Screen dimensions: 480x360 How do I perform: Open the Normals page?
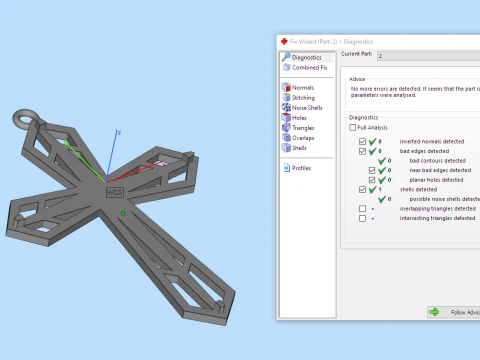tap(303, 87)
